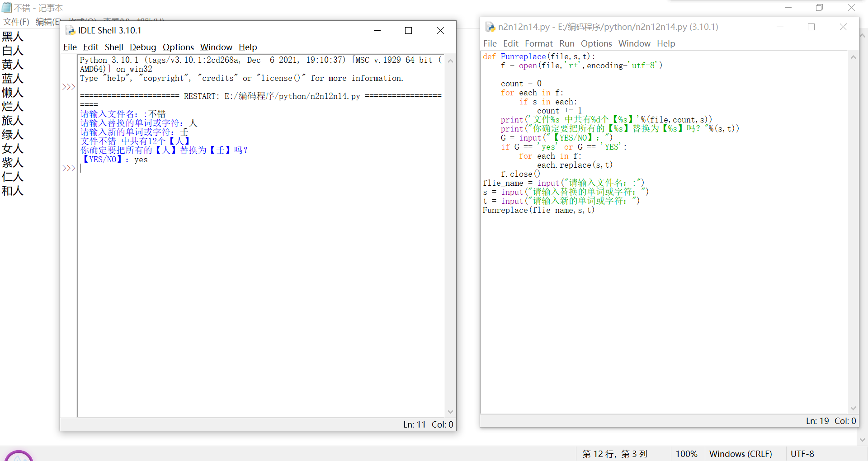The image size is (868, 461).
Task: Minimize the IDLE Shell window
Action: point(377,30)
